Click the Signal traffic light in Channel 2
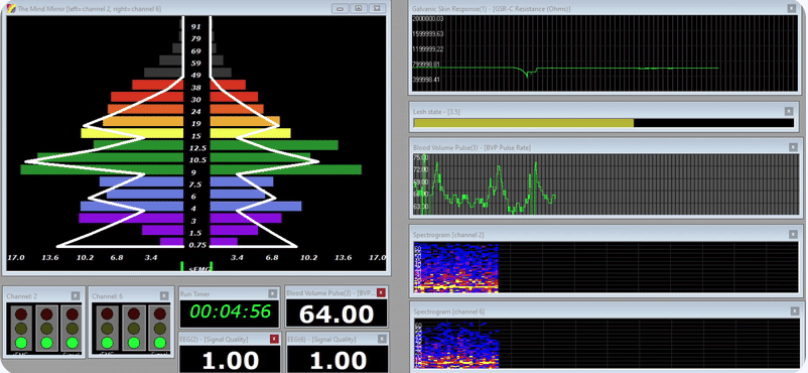This screenshot has width=808, height=373. click(72, 328)
